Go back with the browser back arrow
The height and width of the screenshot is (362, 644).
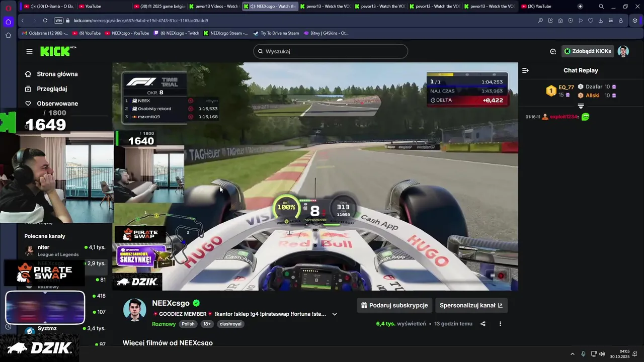pos(22,21)
